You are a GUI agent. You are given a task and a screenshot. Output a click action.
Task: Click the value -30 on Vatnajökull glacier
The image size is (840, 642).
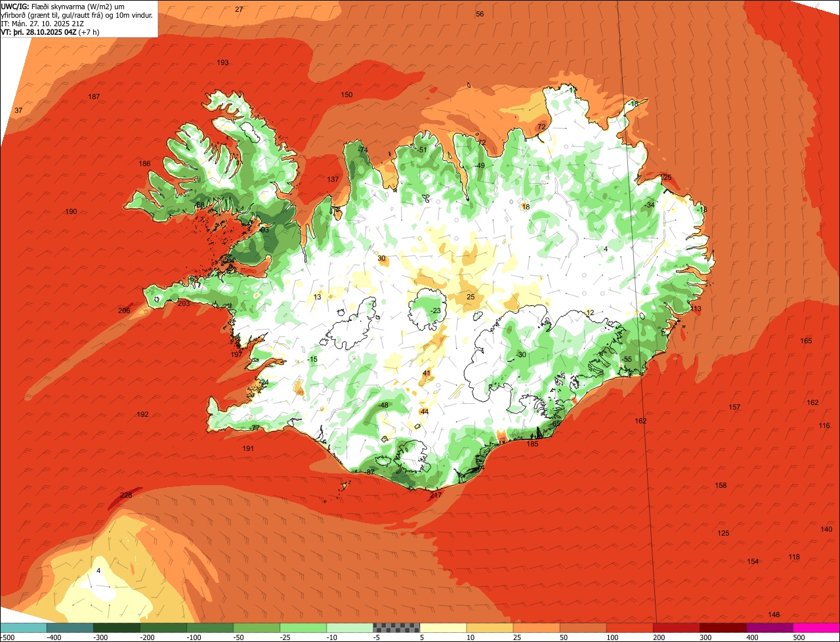521,354
